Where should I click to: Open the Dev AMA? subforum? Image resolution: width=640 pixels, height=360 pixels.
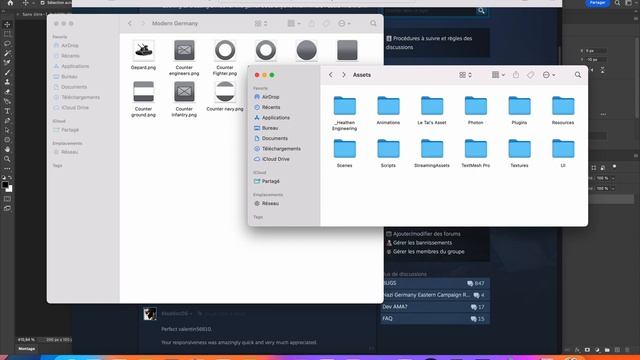click(435, 307)
